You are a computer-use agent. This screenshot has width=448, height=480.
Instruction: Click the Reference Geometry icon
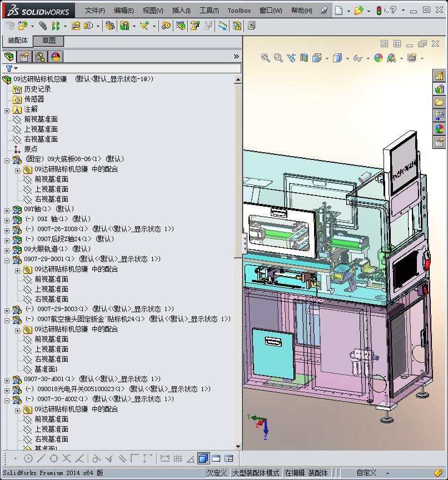pos(144,26)
